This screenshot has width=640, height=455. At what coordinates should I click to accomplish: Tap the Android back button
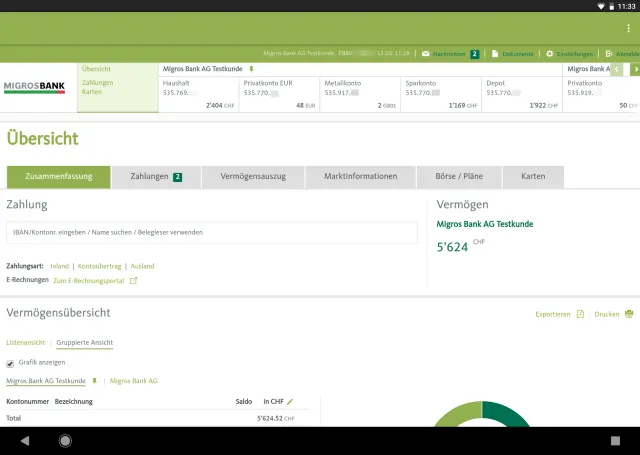[x=25, y=441]
